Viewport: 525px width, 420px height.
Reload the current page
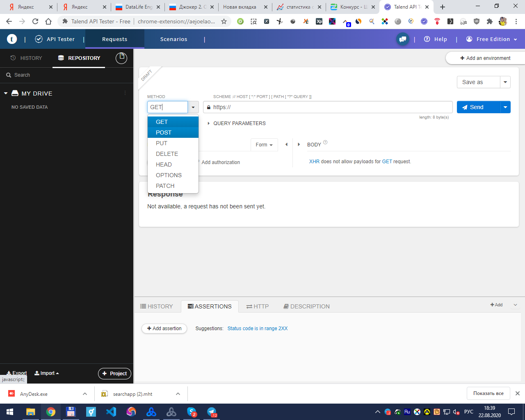point(35,21)
